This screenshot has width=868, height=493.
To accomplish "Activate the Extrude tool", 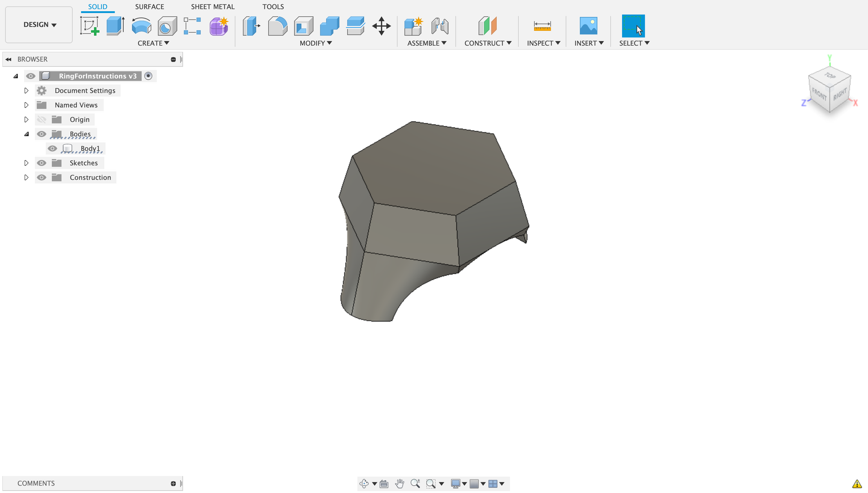I will 115,25.
